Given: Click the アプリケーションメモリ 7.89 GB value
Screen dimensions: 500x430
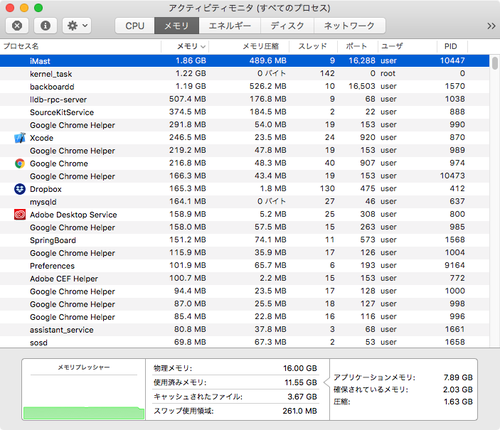Looking at the screenshot, I should coord(458,378).
